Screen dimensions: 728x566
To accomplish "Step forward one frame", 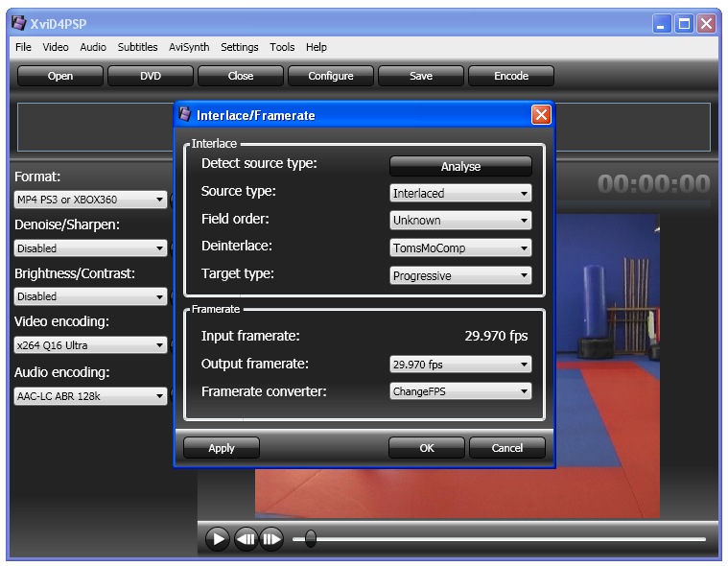I will click(271, 539).
